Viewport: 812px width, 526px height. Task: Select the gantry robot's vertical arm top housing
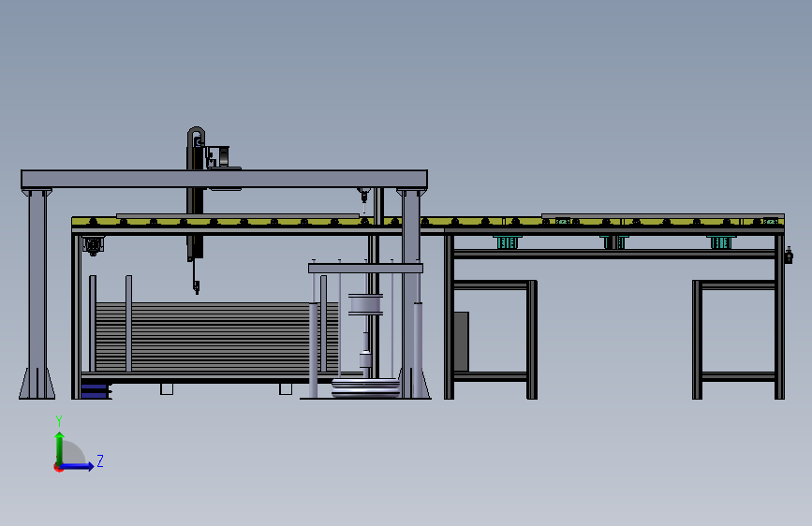click(196, 148)
